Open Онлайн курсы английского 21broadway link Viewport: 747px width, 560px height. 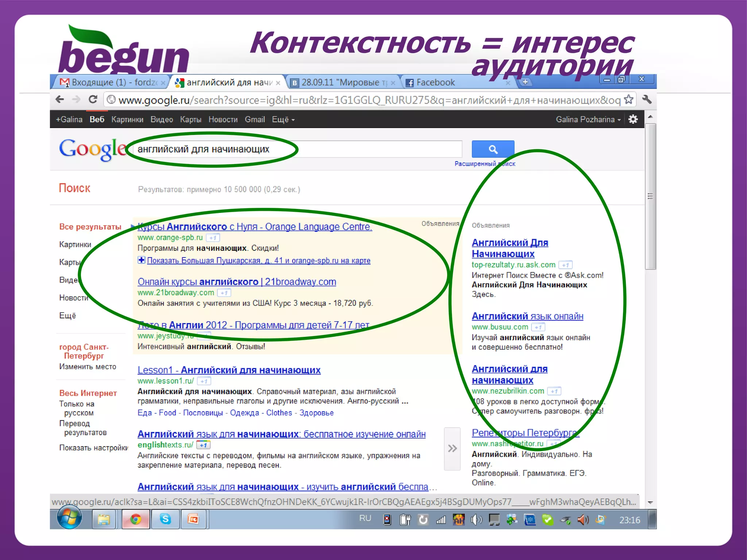[x=237, y=282]
